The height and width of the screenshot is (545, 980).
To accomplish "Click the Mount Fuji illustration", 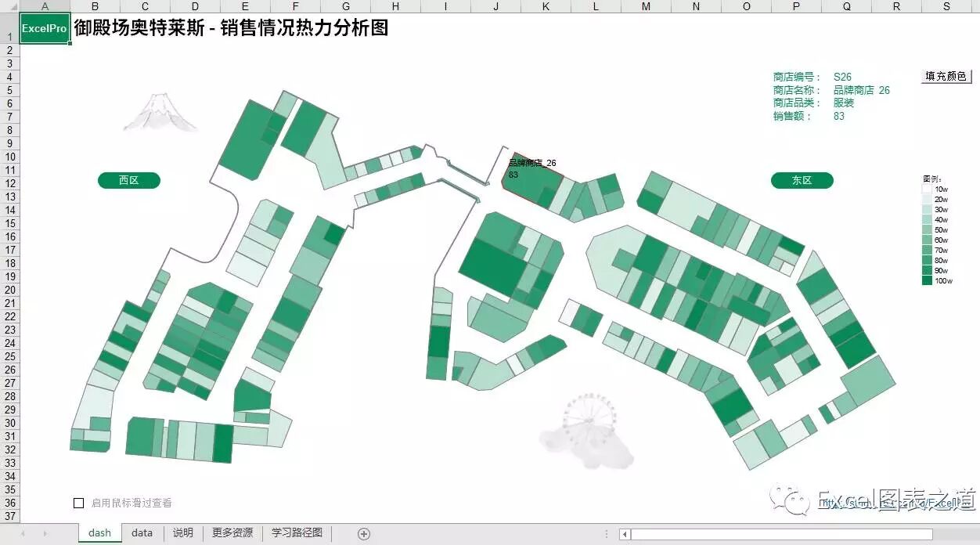I will click(x=160, y=112).
